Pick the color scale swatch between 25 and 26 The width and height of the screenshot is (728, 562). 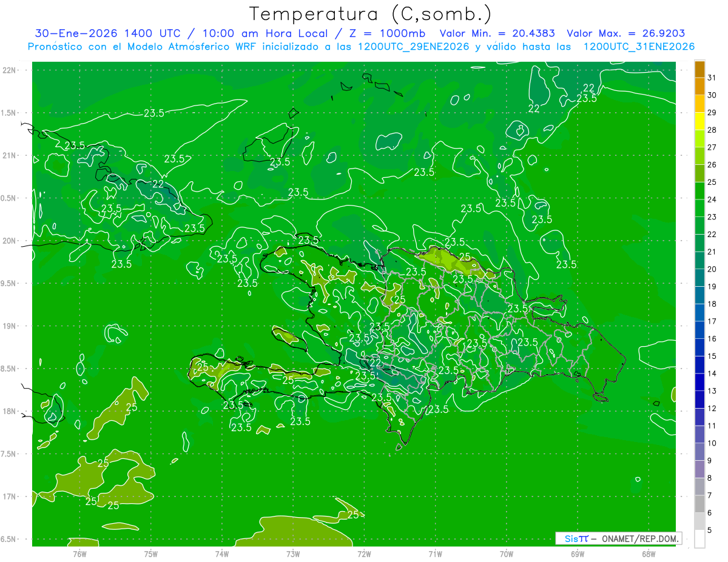tap(699, 173)
